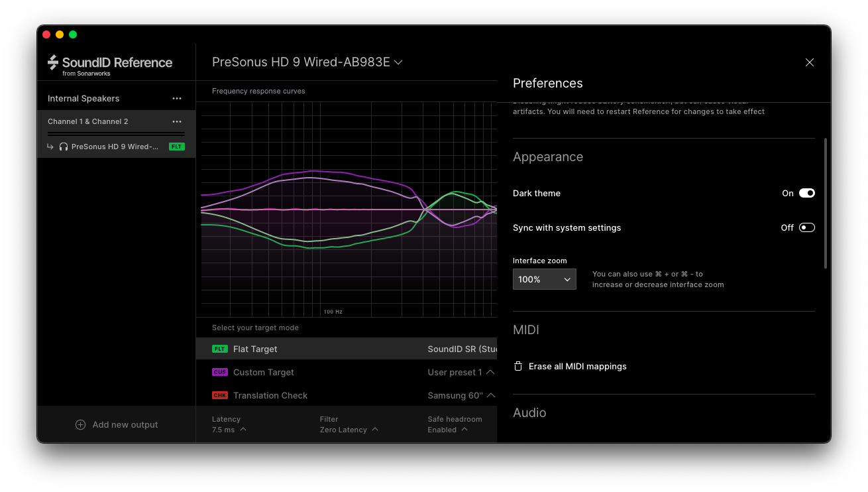Click the red window close button
Image resolution: width=868 pixels, height=492 pixels.
[x=46, y=34]
